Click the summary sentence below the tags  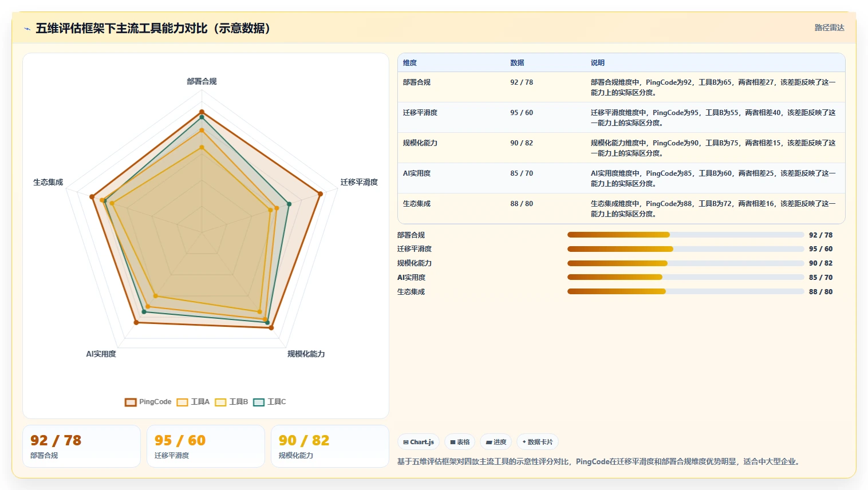(599, 461)
